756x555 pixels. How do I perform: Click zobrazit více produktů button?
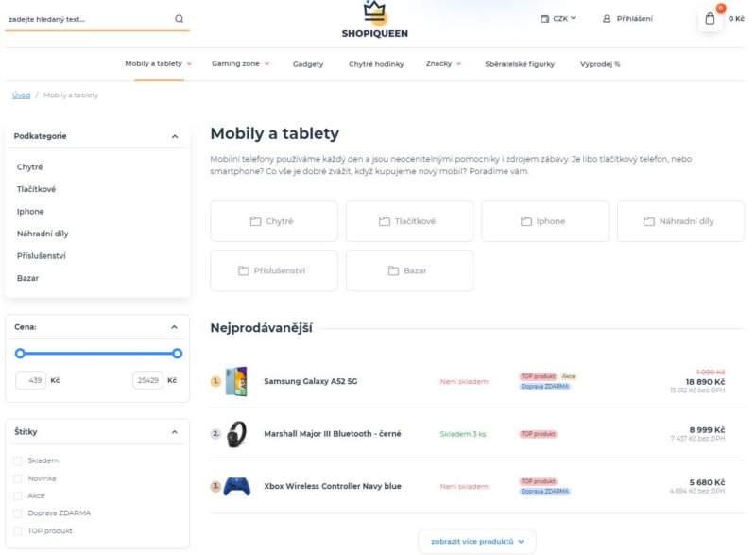click(x=477, y=542)
